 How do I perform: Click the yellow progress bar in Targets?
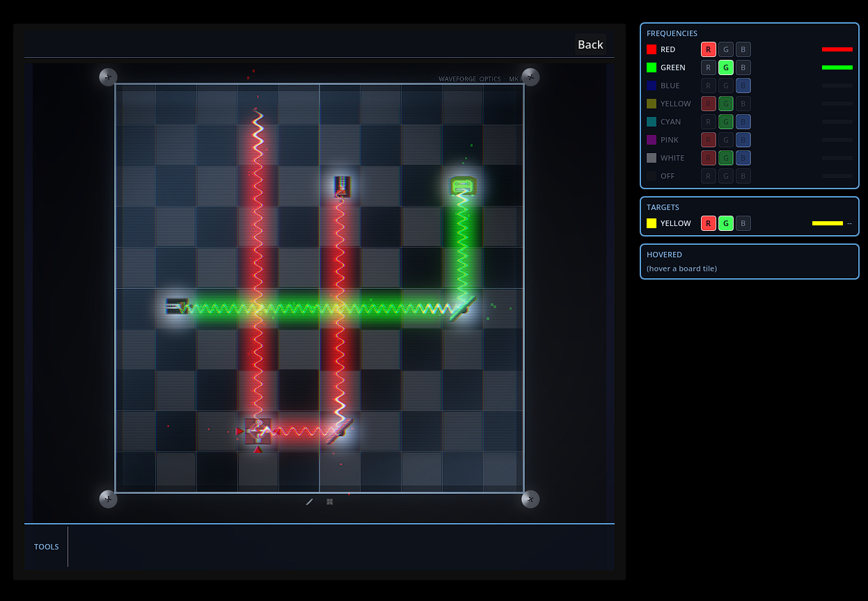click(828, 223)
